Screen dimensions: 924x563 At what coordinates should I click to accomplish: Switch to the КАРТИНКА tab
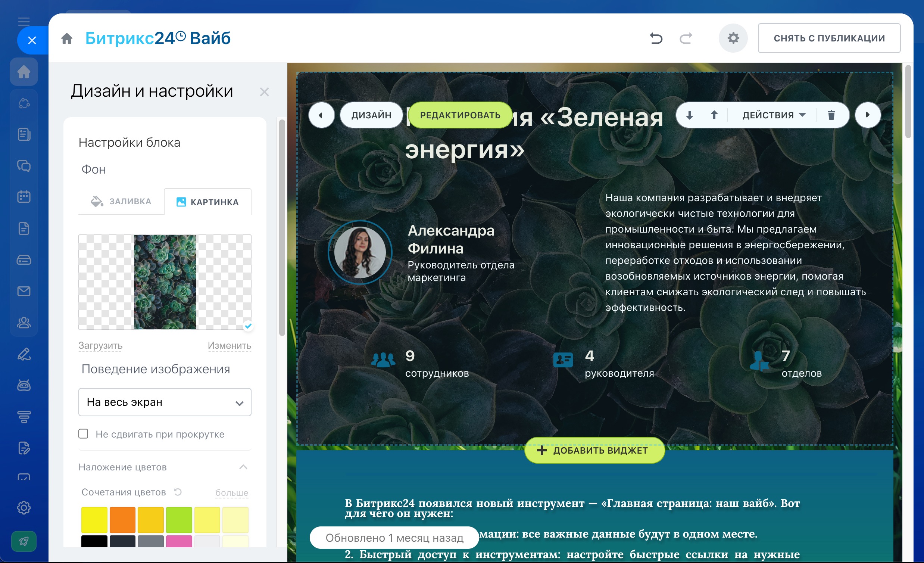point(207,202)
